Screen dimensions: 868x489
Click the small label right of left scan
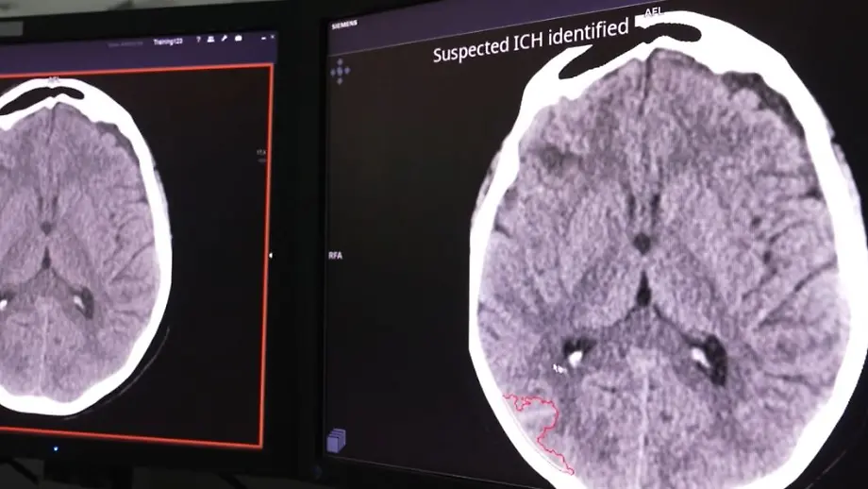click(260, 154)
